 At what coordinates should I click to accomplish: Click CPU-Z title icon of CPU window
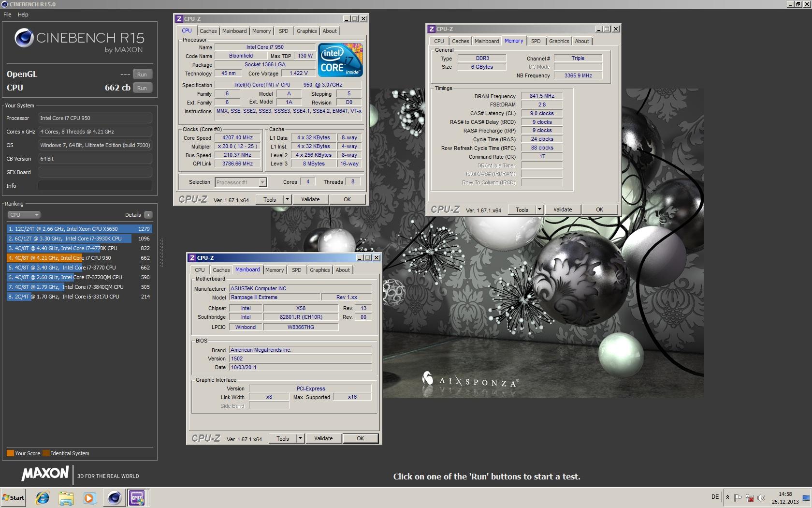[179, 19]
